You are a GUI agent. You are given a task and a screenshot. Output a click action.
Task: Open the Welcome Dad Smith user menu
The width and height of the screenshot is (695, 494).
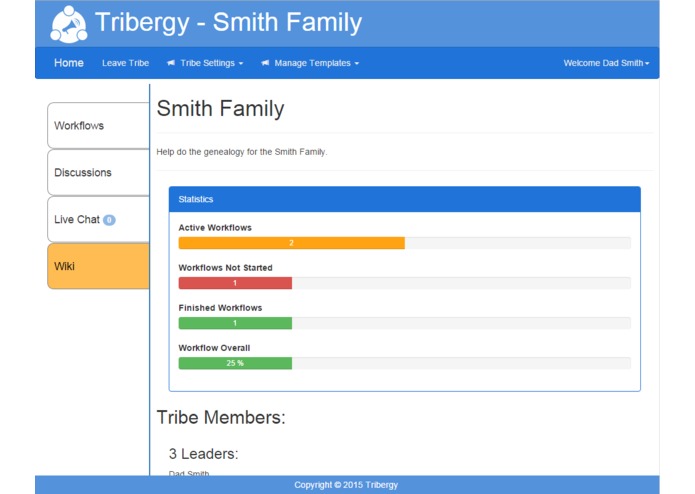[x=606, y=63]
